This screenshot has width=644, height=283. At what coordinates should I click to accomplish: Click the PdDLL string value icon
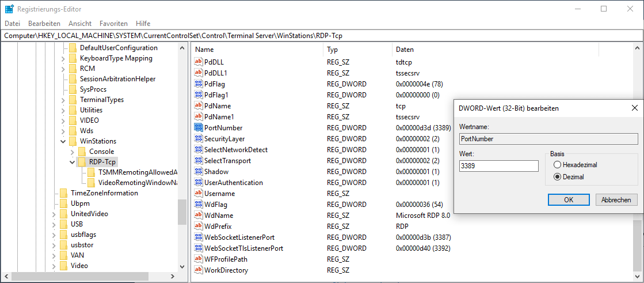pos(199,62)
